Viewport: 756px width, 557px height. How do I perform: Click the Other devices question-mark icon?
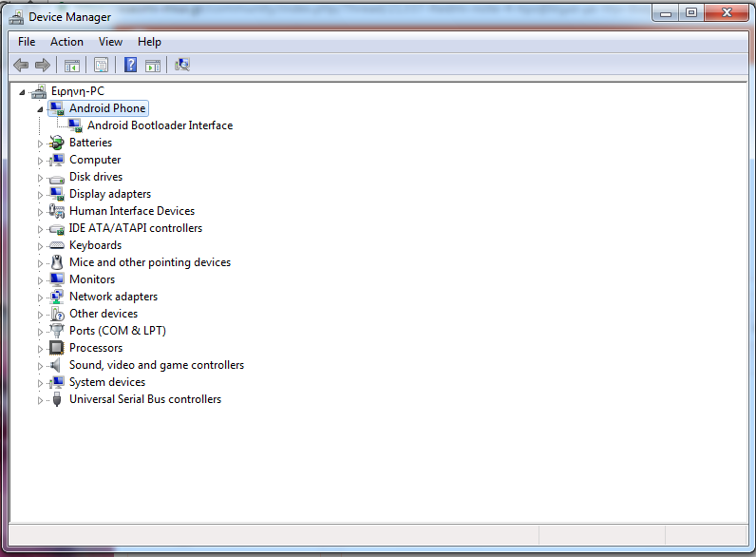[x=57, y=314]
